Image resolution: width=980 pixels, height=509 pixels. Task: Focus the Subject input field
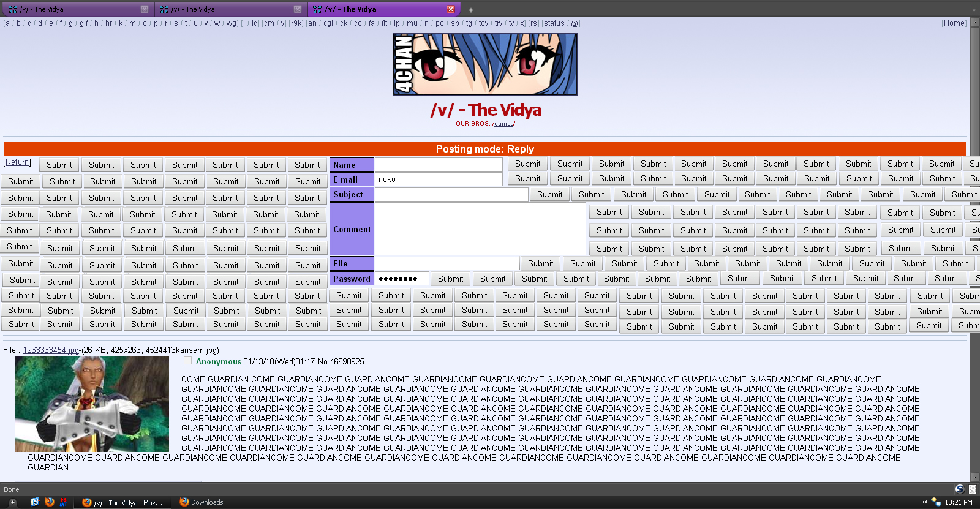pos(451,194)
